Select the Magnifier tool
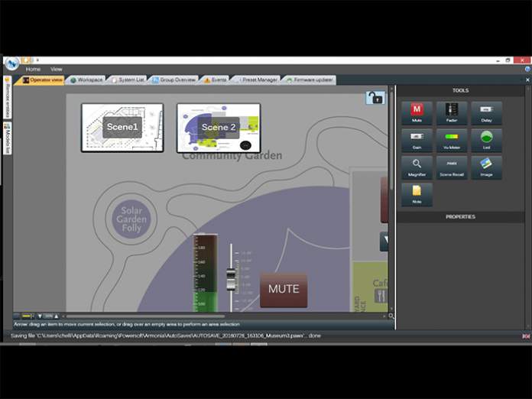The height and width of the screenshot is (399, 532). click(x=417, y=167)
